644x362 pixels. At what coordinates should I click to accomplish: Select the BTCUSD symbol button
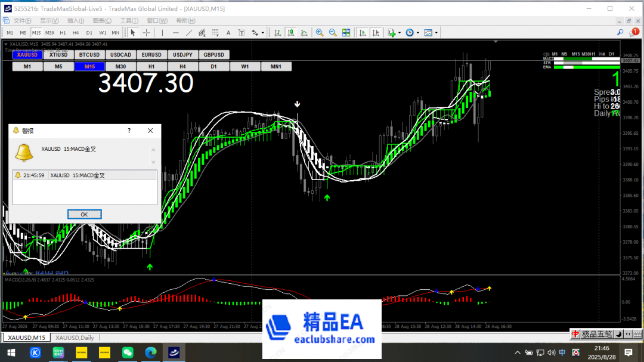tap(89, 54)
